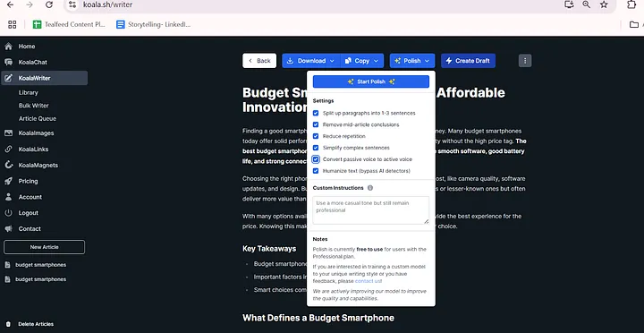Click the Start Polish button
This screenshot has height=333, width=644.
[371, 81]
